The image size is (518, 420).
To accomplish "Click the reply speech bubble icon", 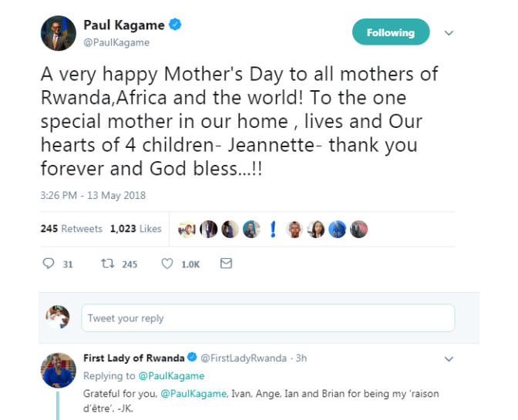I will (x=49, y=264).
